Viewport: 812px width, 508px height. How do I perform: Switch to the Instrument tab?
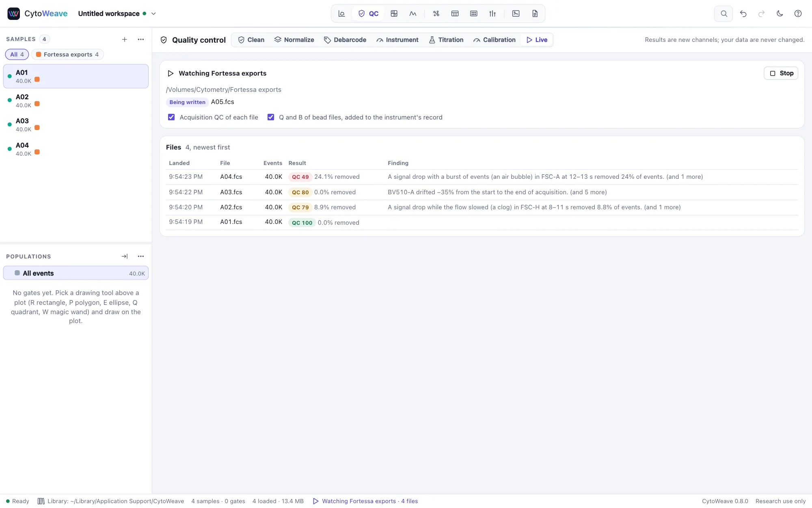point(397,40)
